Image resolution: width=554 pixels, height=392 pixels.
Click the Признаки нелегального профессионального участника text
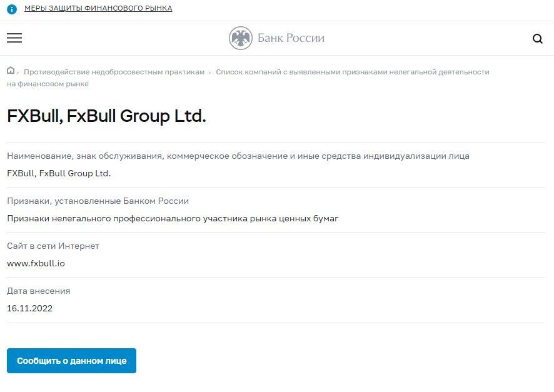(173, 219)
